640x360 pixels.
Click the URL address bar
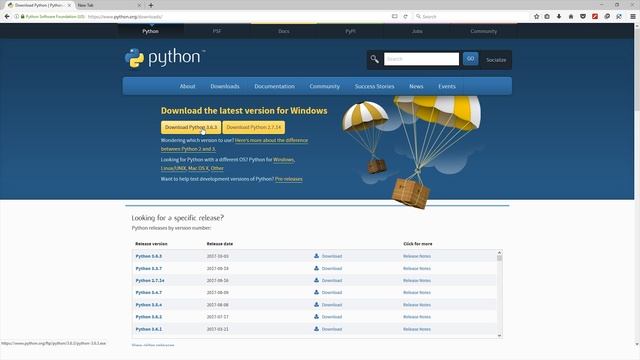(237, 16)
